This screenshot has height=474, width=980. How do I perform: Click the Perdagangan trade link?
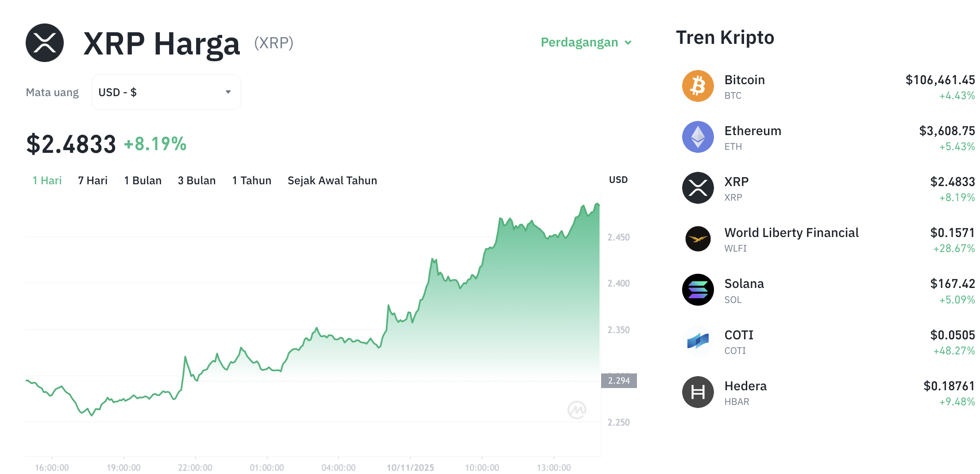pyautogui.click(x=580, y=43)
